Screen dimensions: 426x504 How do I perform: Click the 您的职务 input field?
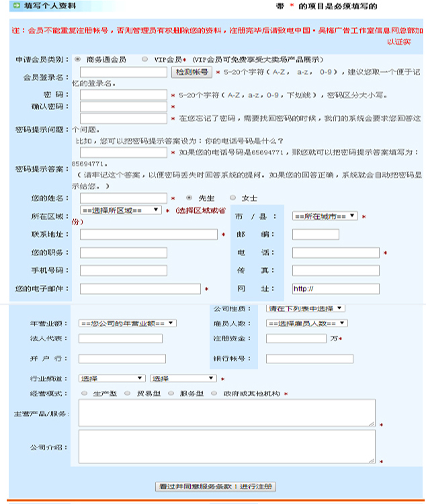tap(124, 253)
